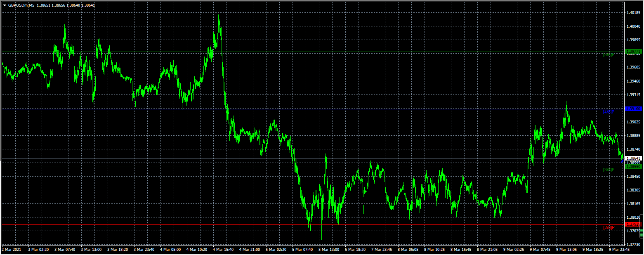644x255 pixels.
Task: Select the blue [4/8]P text label
Action: [x=609, y=112]
